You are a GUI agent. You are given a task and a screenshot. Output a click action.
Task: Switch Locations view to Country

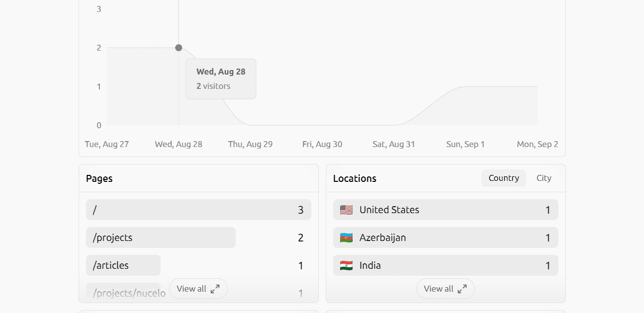[504, 178]
